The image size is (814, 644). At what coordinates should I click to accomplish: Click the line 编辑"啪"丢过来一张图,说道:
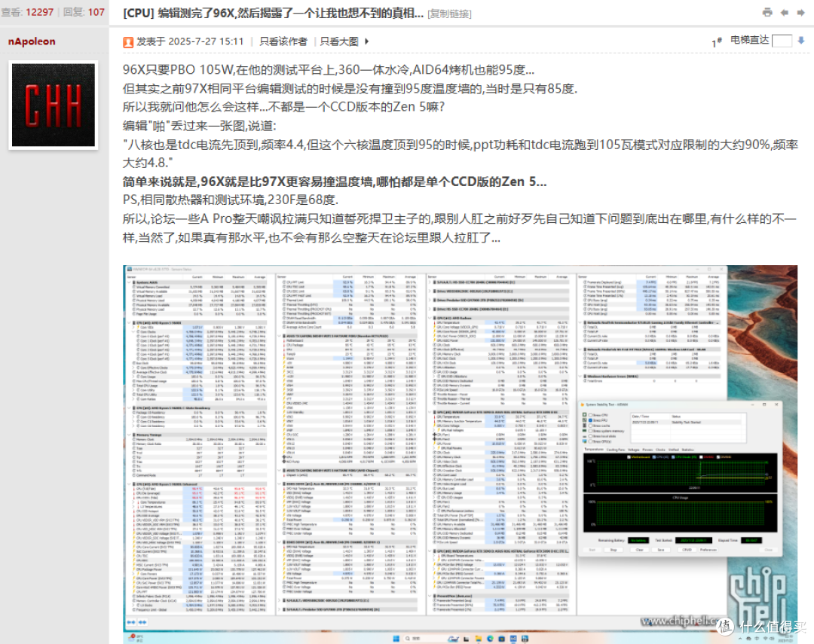click(x=199, y=126)
